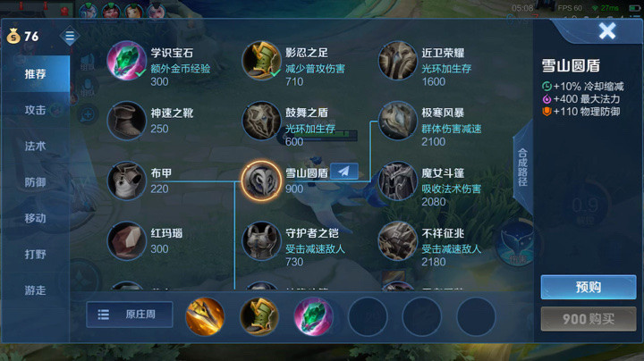Select the 神速之靴 boots item

tap(126, 121)
